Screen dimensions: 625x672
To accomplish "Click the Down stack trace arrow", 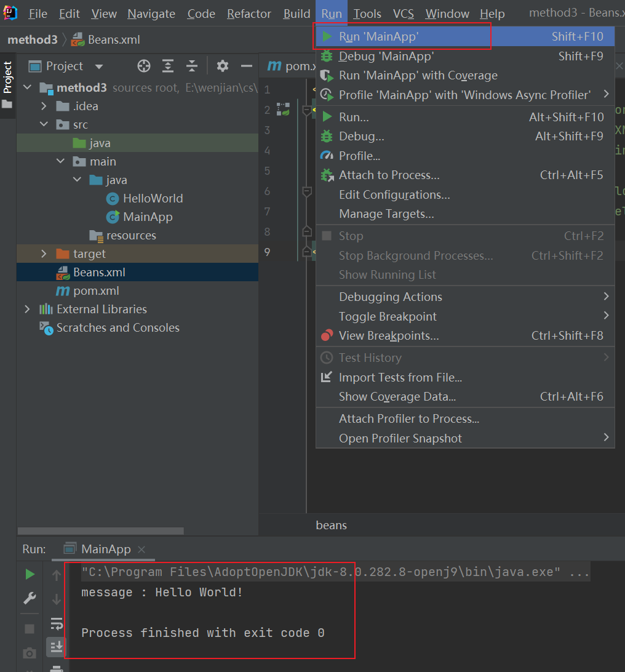I will coord(57,599).
